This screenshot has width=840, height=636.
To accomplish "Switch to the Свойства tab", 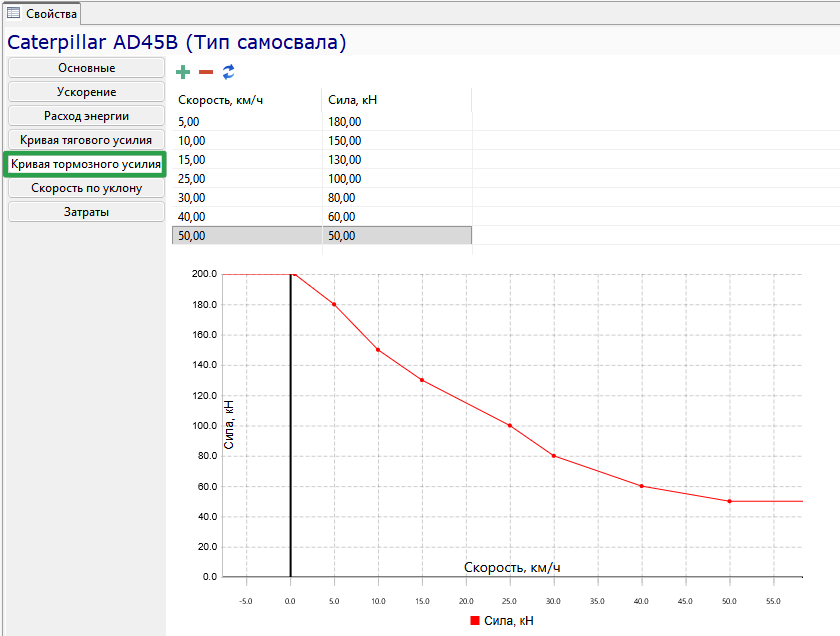I will [42, 13].
